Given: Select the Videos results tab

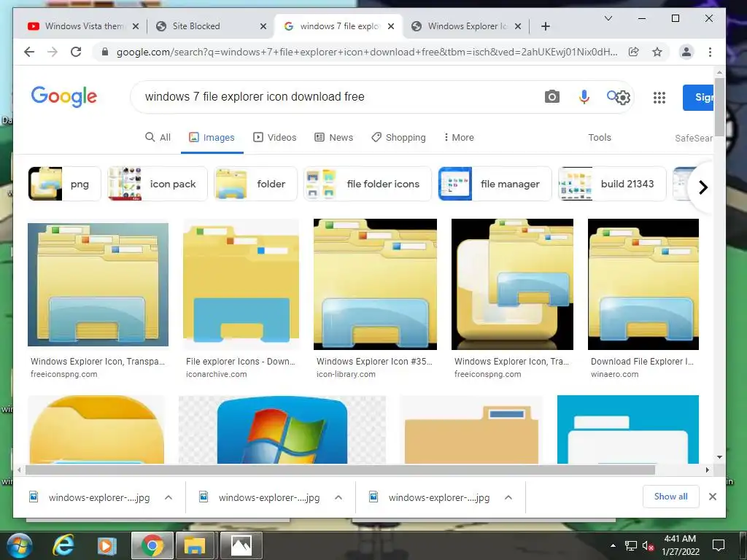Looking at the screenshot, I should click(x=275, y=137).
